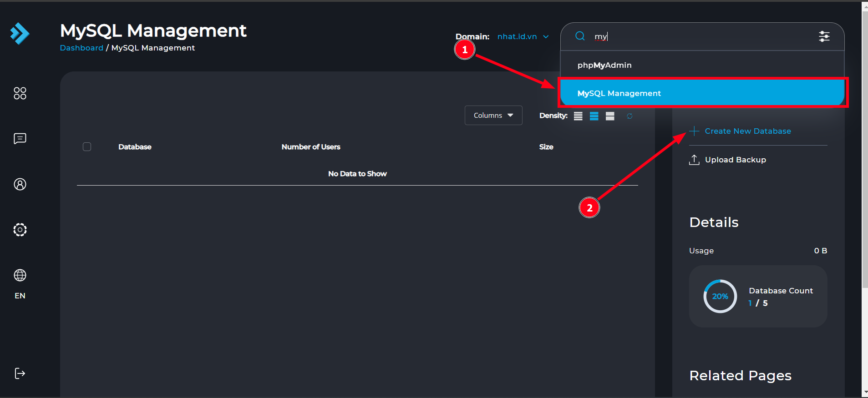Open the messages sidebar icon
Image resolution: width=868 pixels, height=398 pixels.
(20, 139)
